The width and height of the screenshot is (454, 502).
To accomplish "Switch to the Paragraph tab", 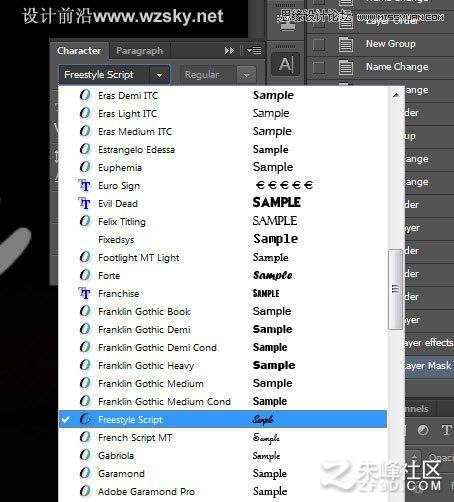I will pyautogui.click(x=139, y=51).
